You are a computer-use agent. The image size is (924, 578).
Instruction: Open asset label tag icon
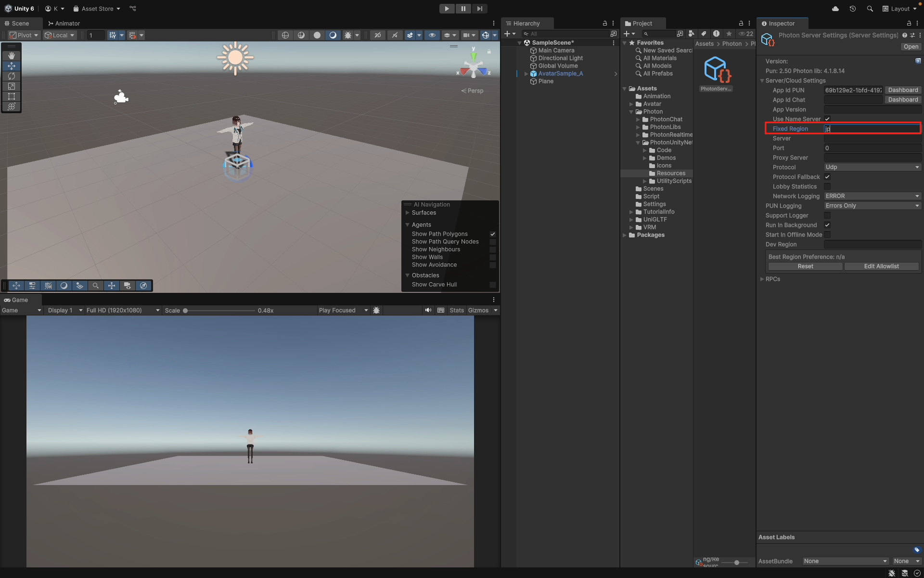pyautogui.click(x=917, y=550)
